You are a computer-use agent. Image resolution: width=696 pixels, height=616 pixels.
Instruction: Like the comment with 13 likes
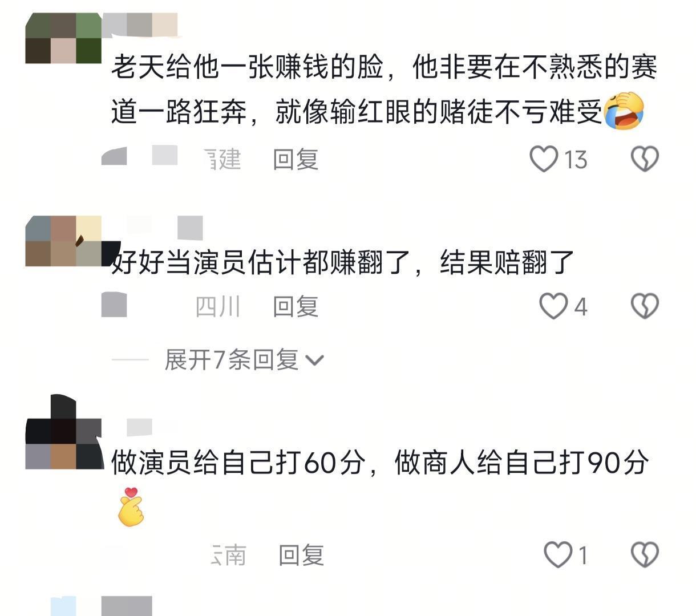click(x=544, y=159)
